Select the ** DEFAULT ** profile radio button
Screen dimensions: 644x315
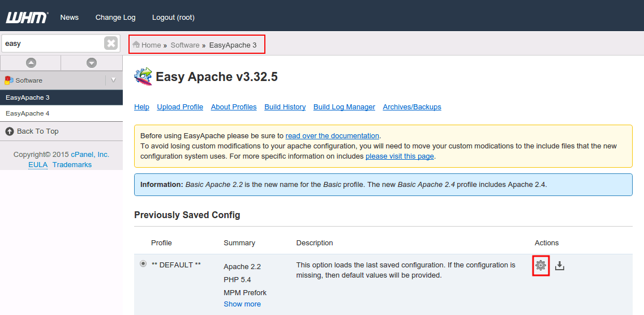click(143, 263)
